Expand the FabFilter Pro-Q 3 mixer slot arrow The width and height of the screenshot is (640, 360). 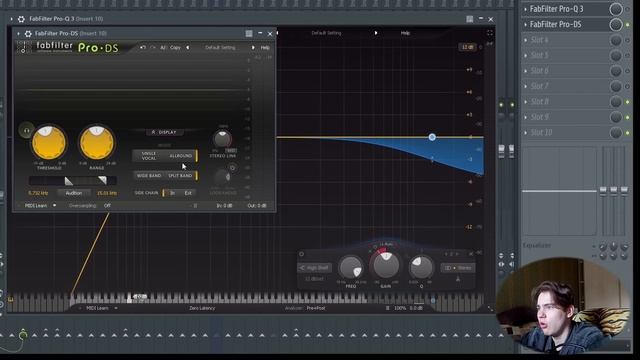coord(525,9)
